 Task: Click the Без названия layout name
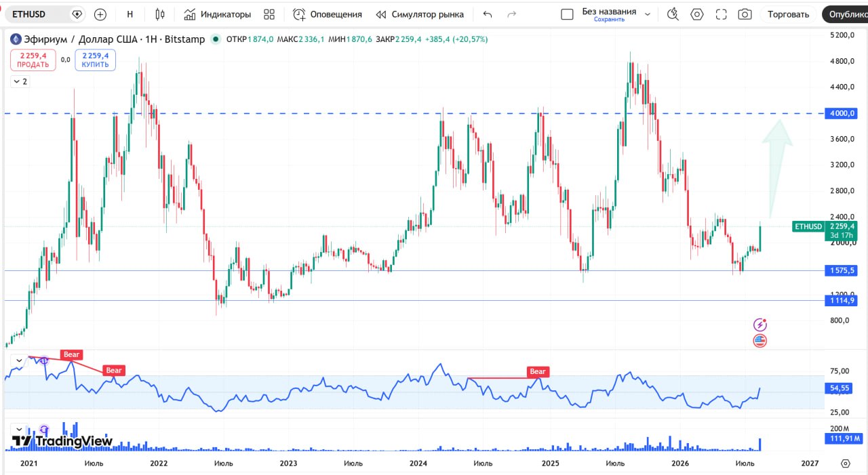[x=609, y=11]
